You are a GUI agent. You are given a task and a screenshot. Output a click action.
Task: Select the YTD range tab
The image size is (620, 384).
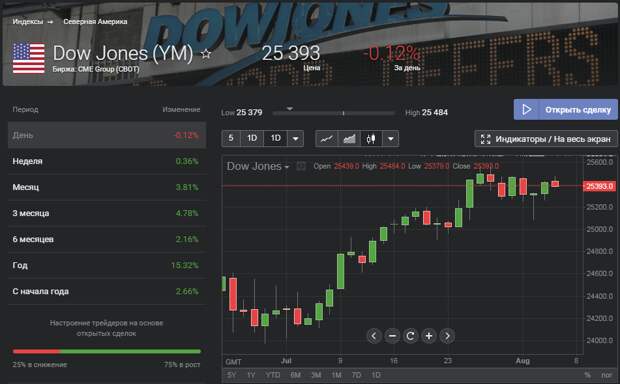coord(273,375)
